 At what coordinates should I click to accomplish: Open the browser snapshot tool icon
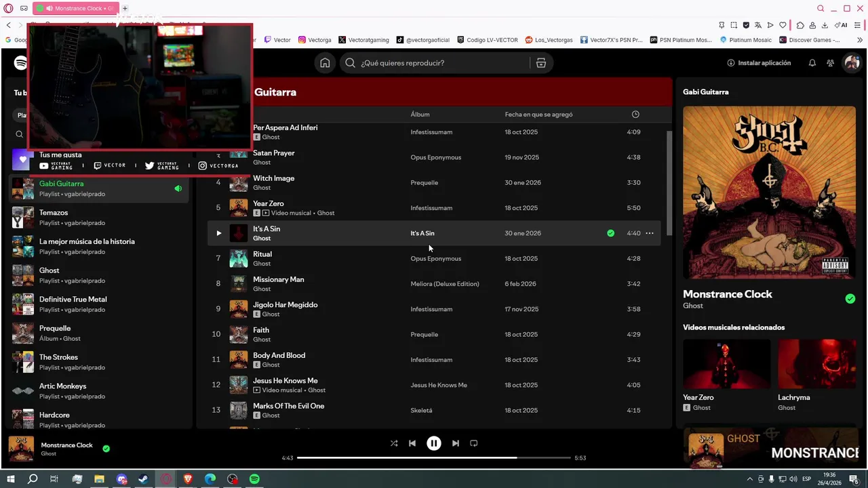(734, 25)
